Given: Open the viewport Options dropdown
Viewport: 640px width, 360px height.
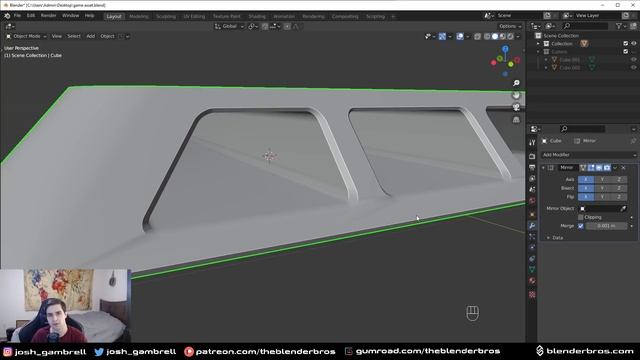Looking at the screenshot, I should tap(510, 26).
